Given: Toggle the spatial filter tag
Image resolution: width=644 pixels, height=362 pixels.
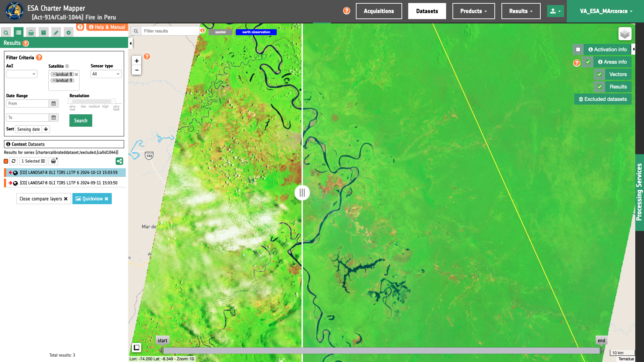Looking at the screenshot, I should (220, 32).
